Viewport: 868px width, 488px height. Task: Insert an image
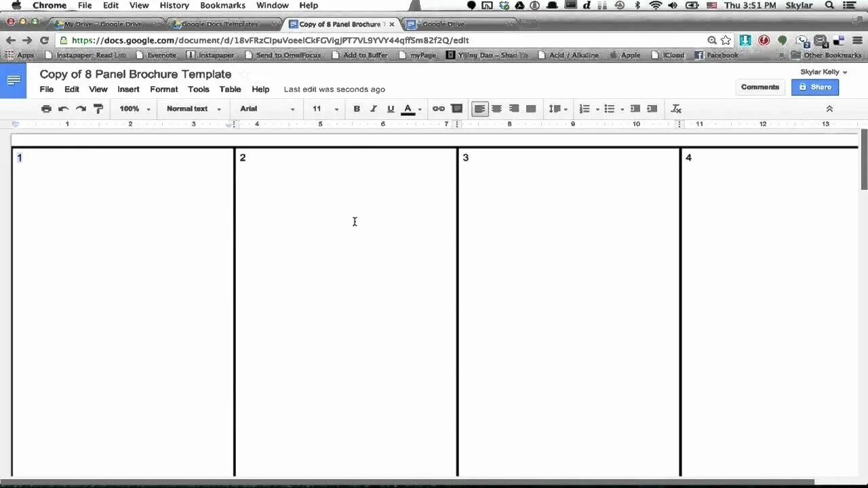coord(456,108)
